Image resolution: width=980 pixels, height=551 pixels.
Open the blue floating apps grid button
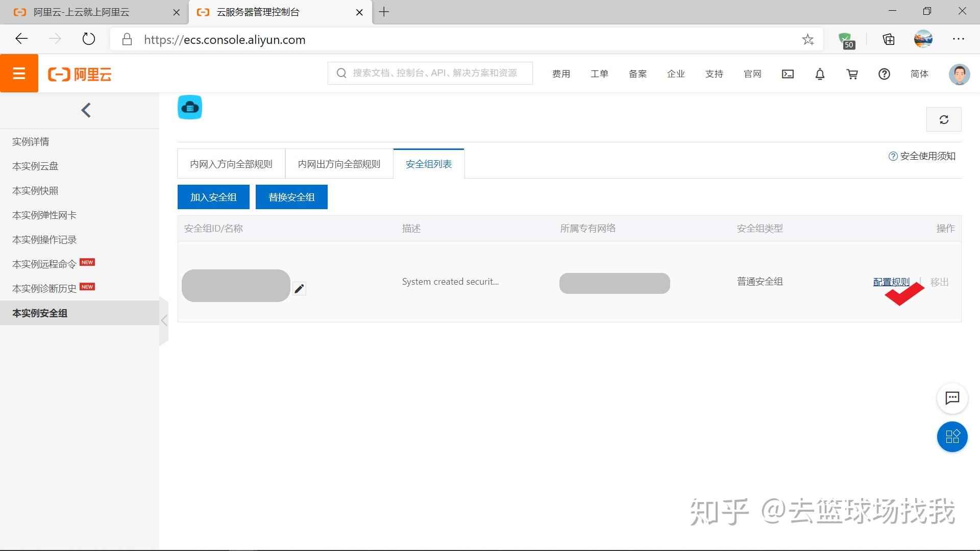point(952,437)
